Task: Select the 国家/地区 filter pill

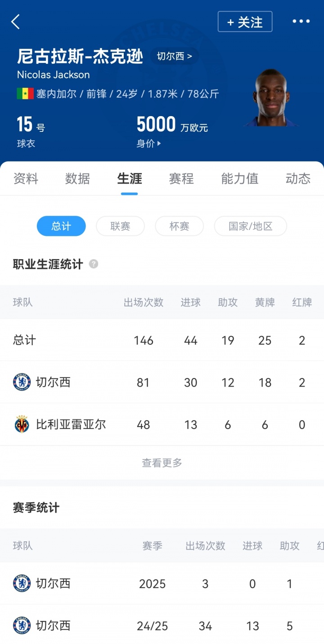Action: pos(250,226)
